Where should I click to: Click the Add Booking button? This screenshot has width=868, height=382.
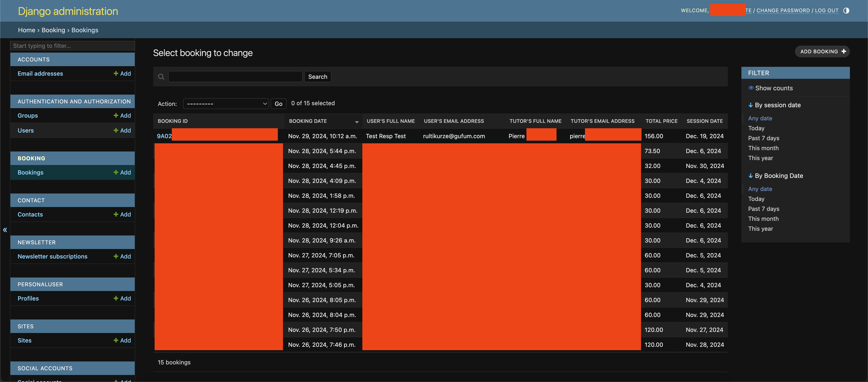pyautogui.click(x=822, y=51)
